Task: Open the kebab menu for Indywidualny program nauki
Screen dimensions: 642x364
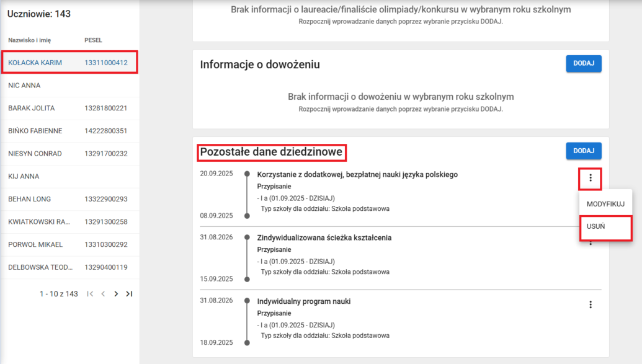Action: (x=590, y=303)
